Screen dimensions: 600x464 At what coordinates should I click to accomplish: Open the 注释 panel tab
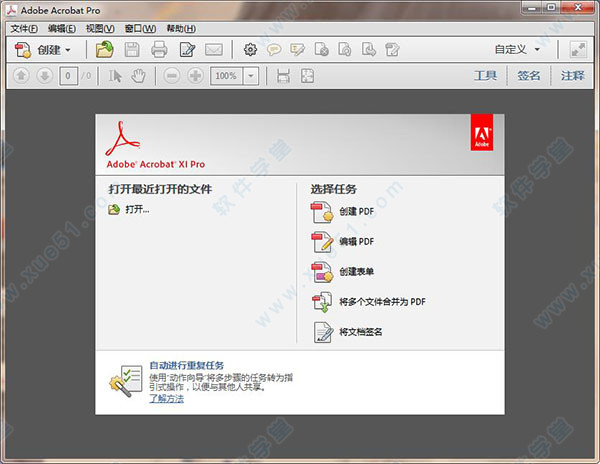[x=572, y=76]
